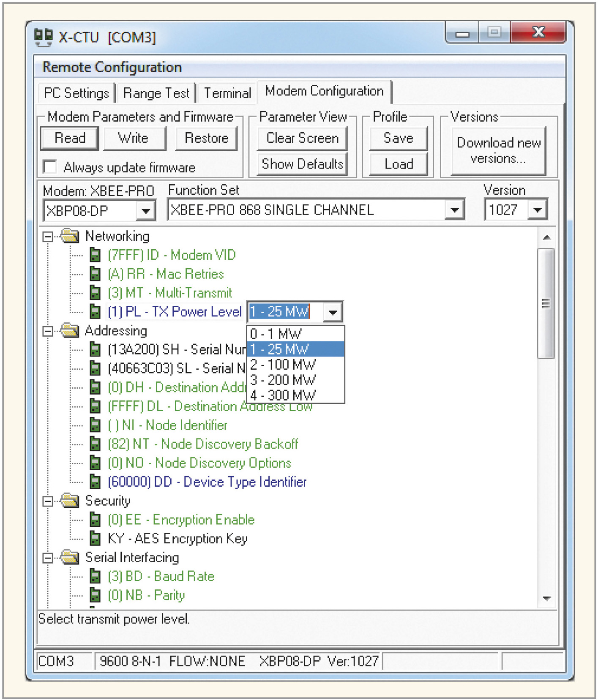Select the (0) NO - Node Discovery Options parameter
The image size is (598, 700).
coord(199,463)
